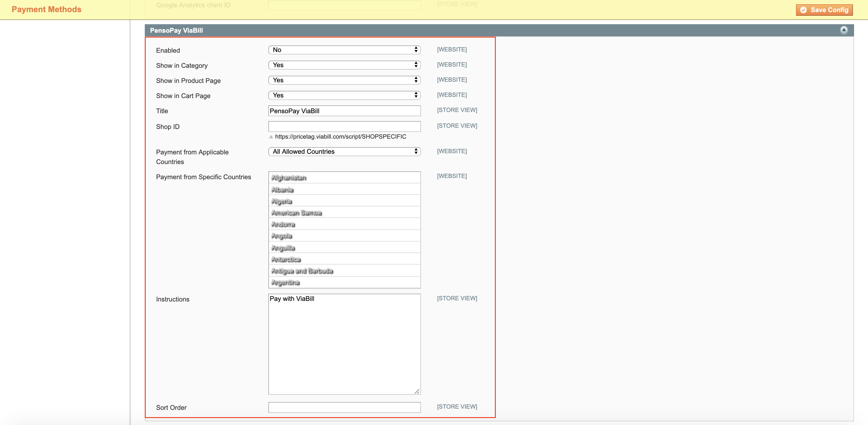Toggle Show in Category setting
The height and width of the screenshot is (425, 868).
pyautogui.click(x=344, y=65)
